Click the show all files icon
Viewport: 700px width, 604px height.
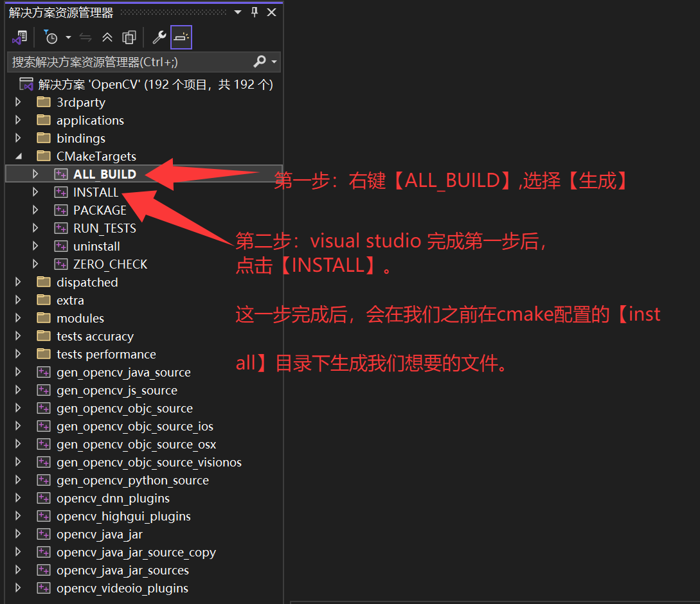point(129,37)
